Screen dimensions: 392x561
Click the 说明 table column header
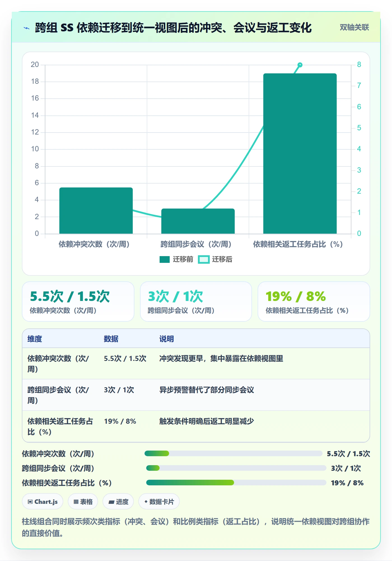pos(167,339)
